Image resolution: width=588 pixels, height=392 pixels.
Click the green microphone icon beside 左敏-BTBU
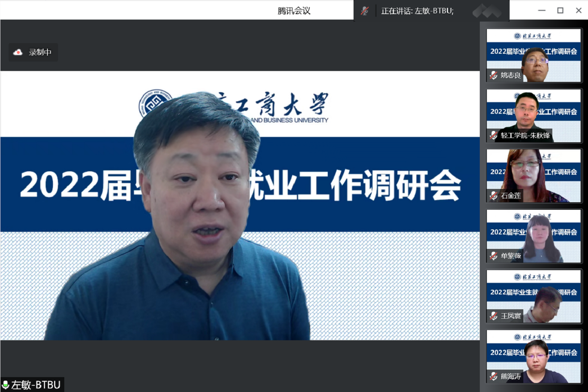pos(5,385)
